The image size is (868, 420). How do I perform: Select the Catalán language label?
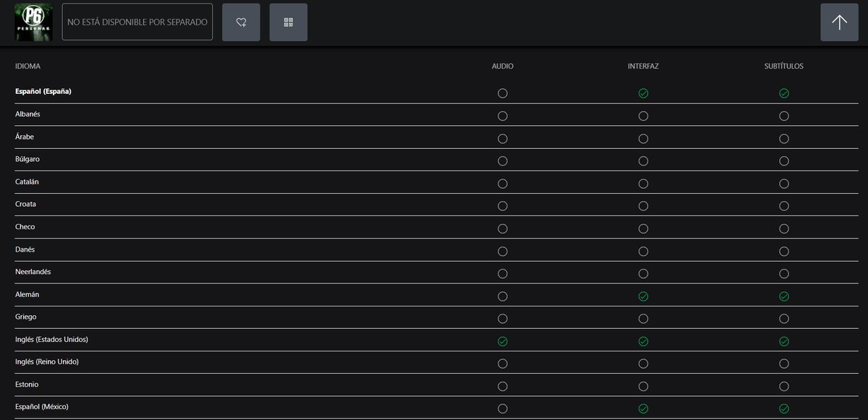(x=27, y=181)
